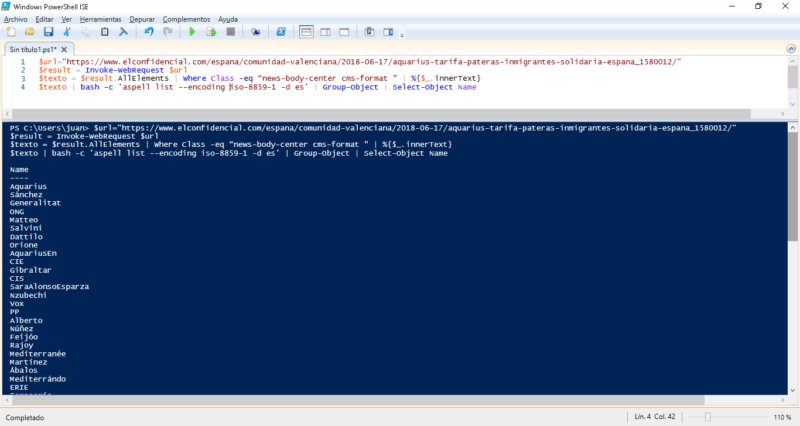Undo the last edit via toolbar arrow
The height and width of the screenshot is (426, 800).
147,32
